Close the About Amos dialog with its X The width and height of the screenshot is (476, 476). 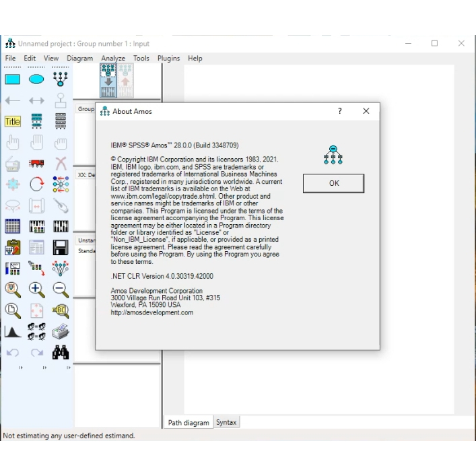click(366, 111)
